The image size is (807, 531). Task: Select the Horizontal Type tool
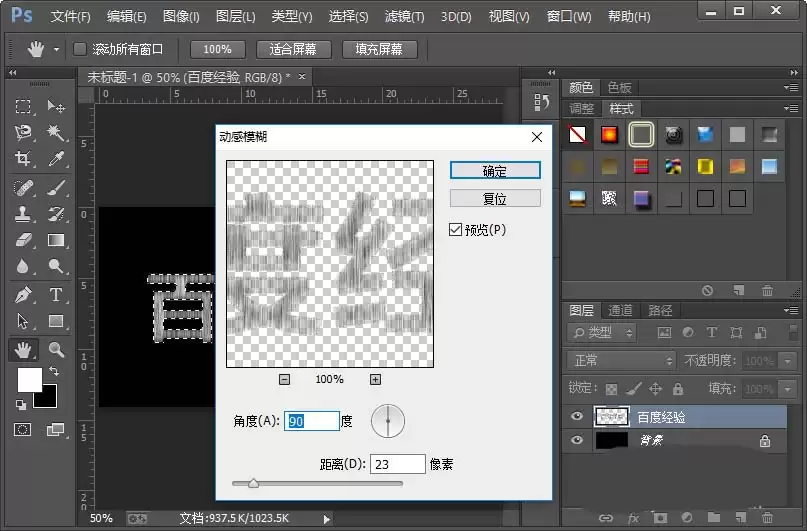pos(56,295)
